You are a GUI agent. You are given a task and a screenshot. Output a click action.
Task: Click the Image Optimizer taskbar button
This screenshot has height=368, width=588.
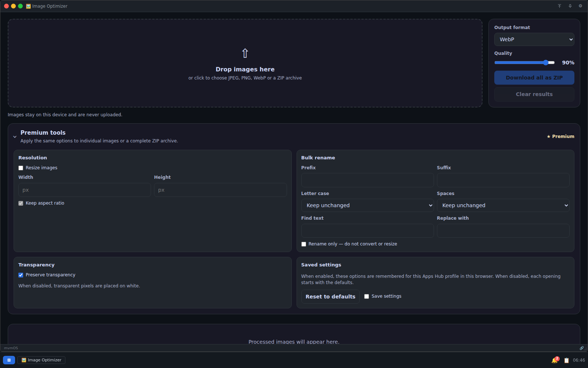(42, 360)
